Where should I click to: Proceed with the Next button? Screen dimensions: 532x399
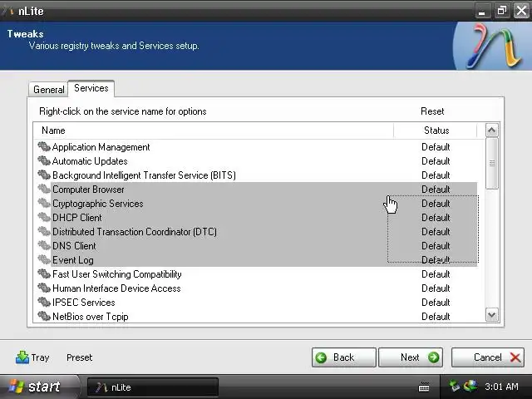click(x=411, y=357)
